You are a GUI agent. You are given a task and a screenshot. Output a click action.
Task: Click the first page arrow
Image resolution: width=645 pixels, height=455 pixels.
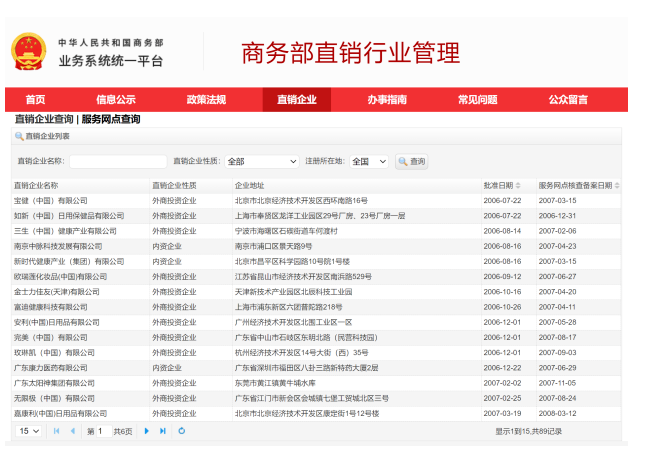click(x=55, y=431)
